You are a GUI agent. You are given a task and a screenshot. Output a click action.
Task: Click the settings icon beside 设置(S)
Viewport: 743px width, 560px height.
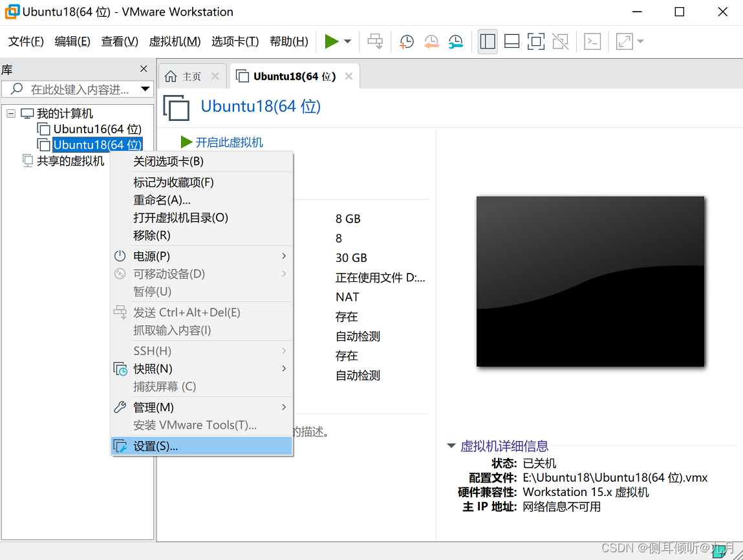[x=120, y=446]
